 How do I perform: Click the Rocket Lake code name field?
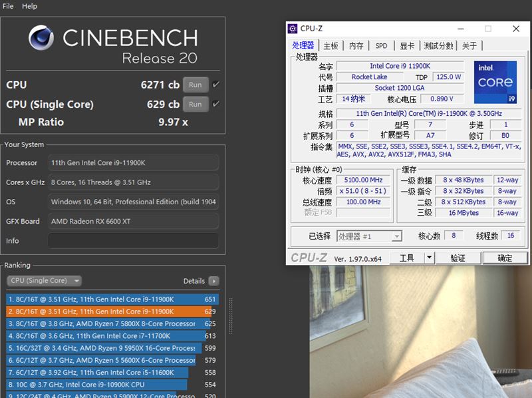tap(369, 77)
